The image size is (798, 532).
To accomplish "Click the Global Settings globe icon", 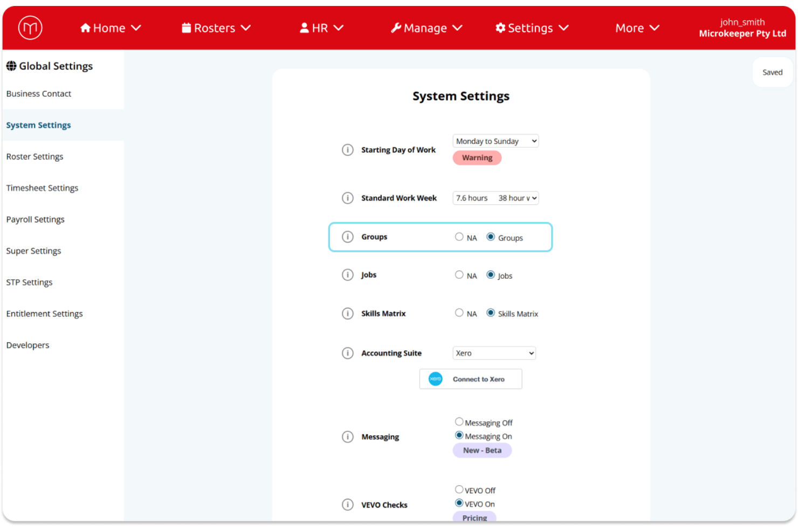I will (11, 66).
